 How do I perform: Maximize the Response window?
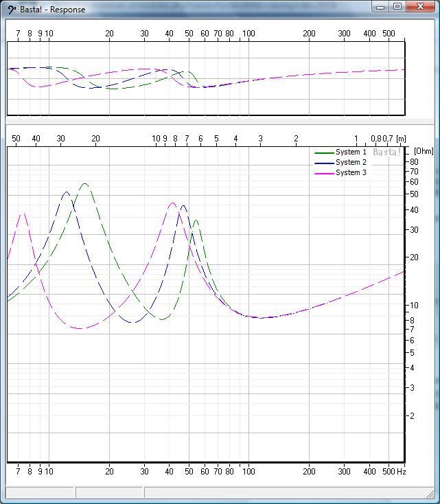coord(397,7)
